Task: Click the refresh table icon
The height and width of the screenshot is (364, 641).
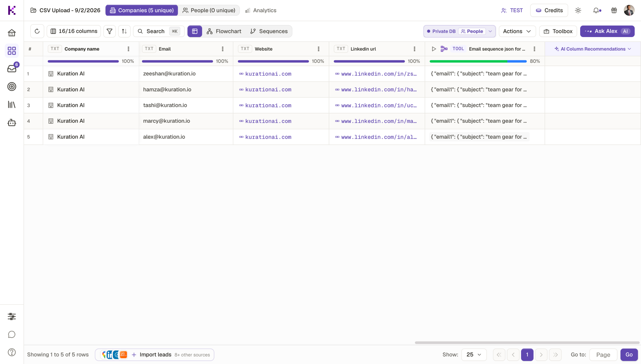Action: tap(37, 31)
